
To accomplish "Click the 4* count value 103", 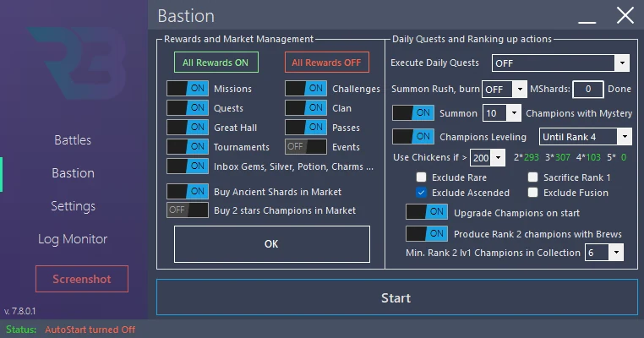I will pyautogui.click(x=593, y=157).
